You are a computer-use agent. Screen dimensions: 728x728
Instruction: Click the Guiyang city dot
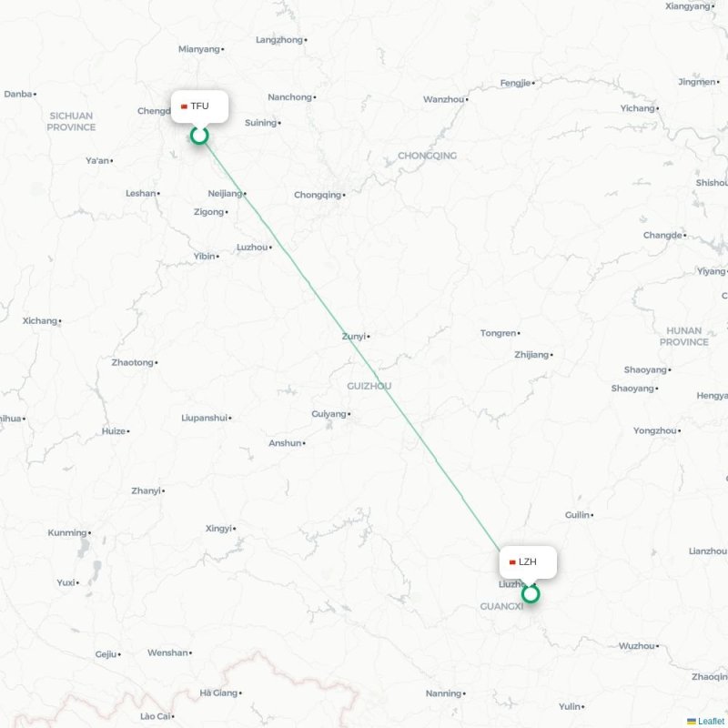pos(349,414)
